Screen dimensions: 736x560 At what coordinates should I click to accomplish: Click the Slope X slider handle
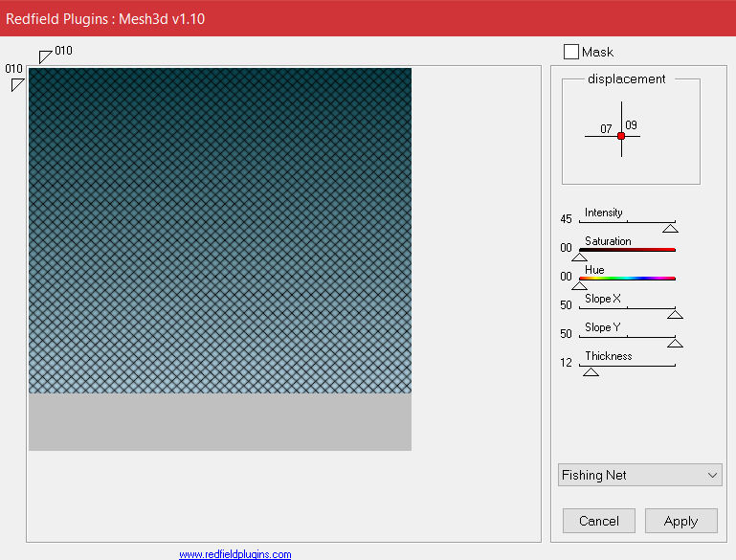(675, 314)
